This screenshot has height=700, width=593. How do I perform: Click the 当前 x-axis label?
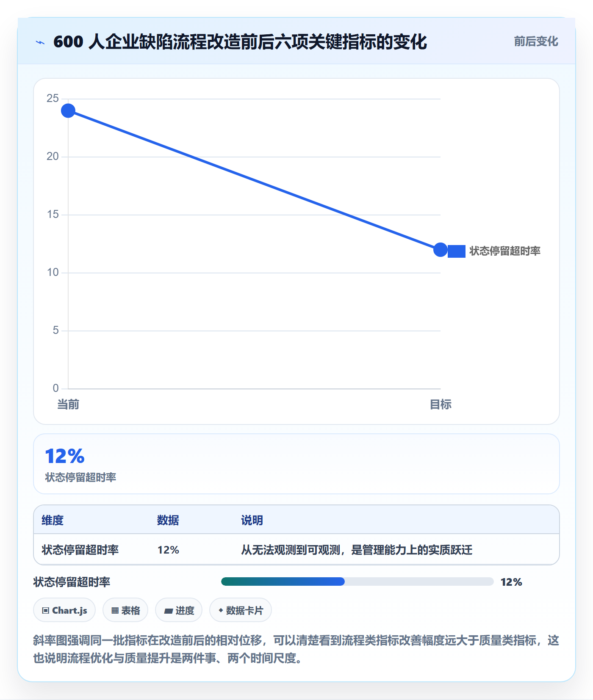pyautogui.click(x=68, y=405)
